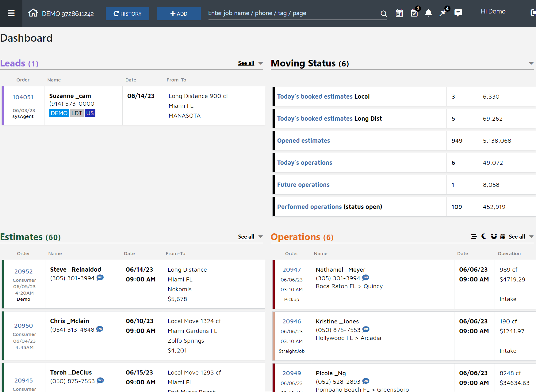The width and height of the screenshot is (536, 392).
Task: Click See all link for Operations
Action: [x=517, y=237]
